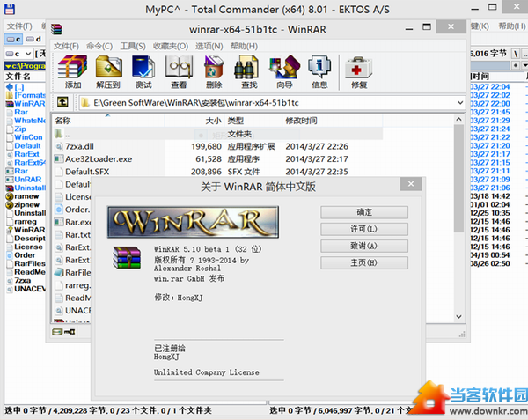Click scroll-down arrow of WinRAR file list
Image resolution: width=528 pixels, height=420 pixels.
click(458, 317)
